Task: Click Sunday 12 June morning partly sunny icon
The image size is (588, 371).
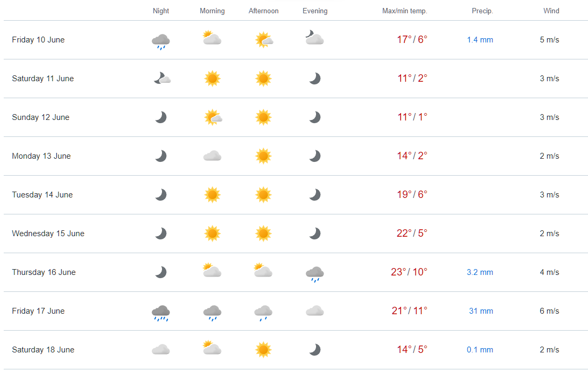Action: coord(213,117)
